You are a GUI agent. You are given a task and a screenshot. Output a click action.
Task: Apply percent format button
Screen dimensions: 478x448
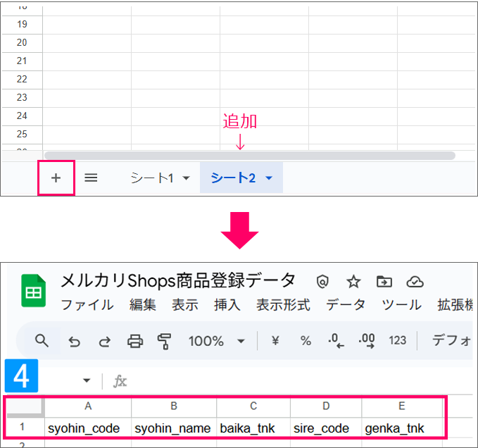[306, 341]
